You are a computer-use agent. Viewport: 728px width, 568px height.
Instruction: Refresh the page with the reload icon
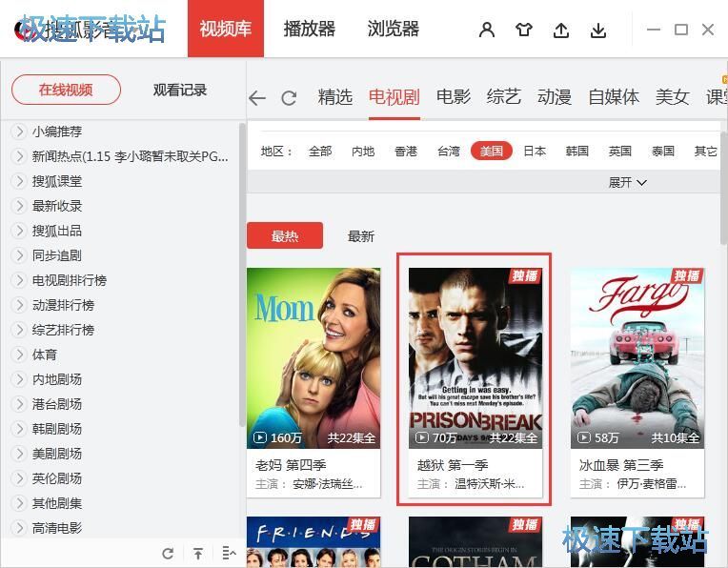coord(289,98)
